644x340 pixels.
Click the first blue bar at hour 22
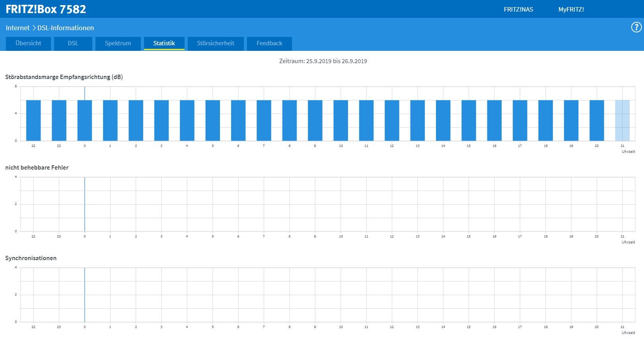(x=33, y=120)
